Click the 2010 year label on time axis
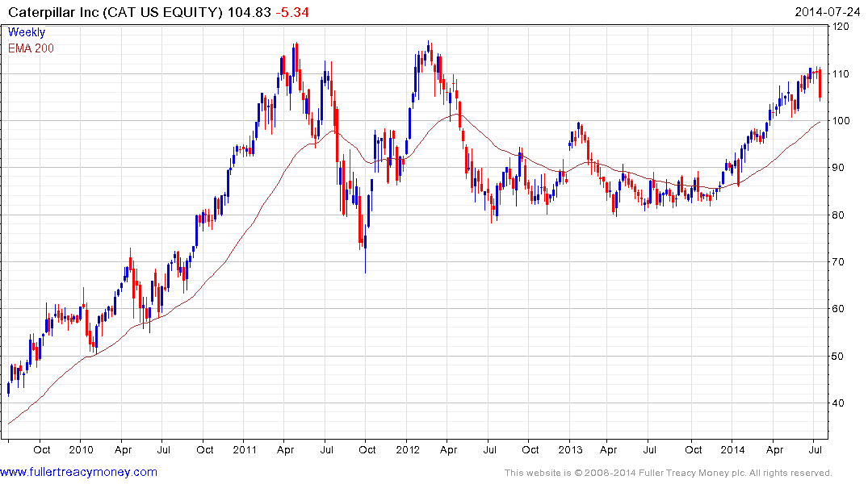The image size is (868, 484). click(x=81, y=449)
